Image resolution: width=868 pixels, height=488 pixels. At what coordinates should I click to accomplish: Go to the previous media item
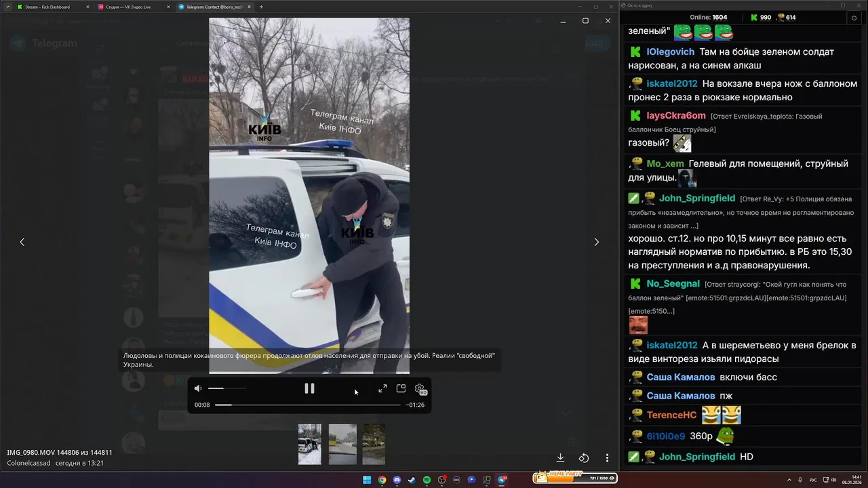pos(22,242)
